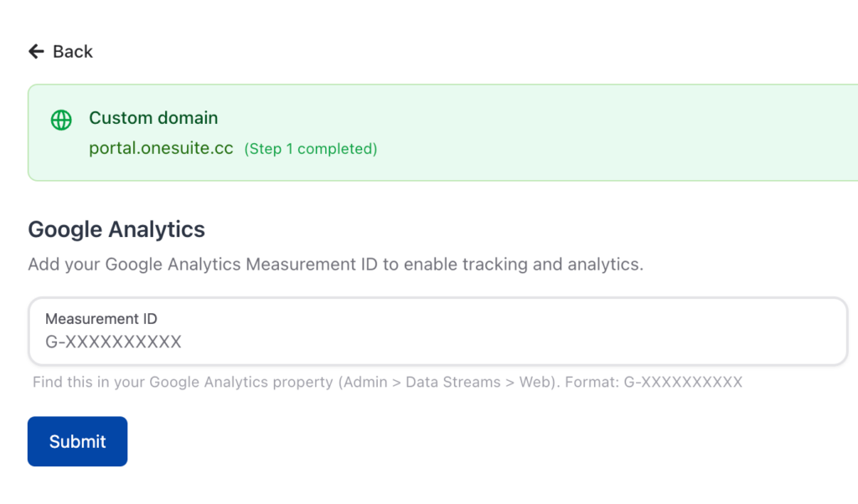Focus the Measurement ID input field
Screen dimensions: 858x504
coord(503,332)
